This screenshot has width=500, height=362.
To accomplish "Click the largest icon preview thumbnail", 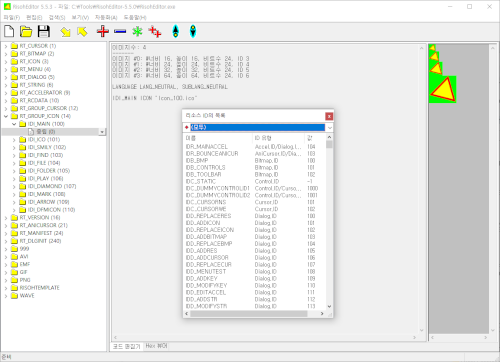I will 442,89.
